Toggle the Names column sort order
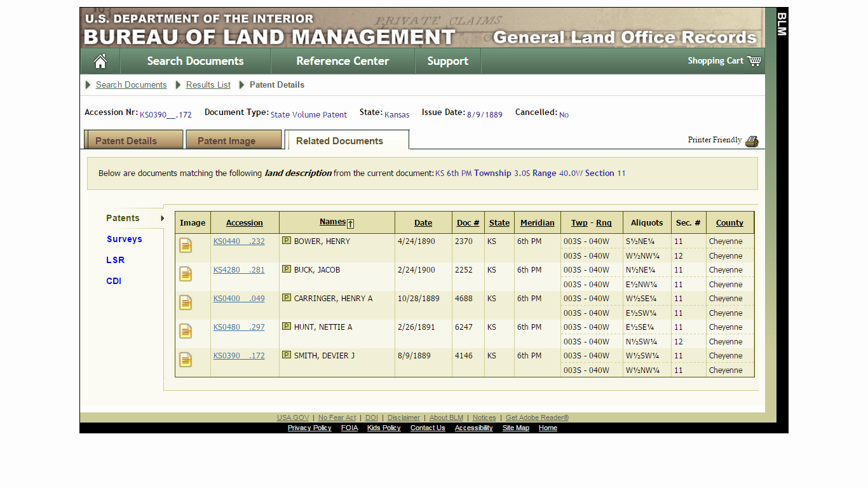The image size is (868, 488). [350, 222]
